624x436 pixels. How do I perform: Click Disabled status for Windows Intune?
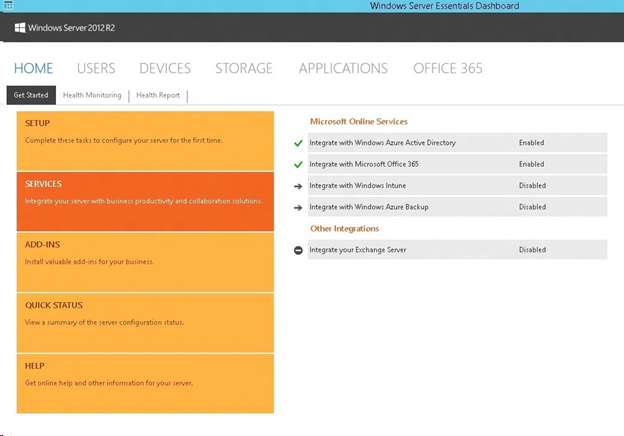532,186
